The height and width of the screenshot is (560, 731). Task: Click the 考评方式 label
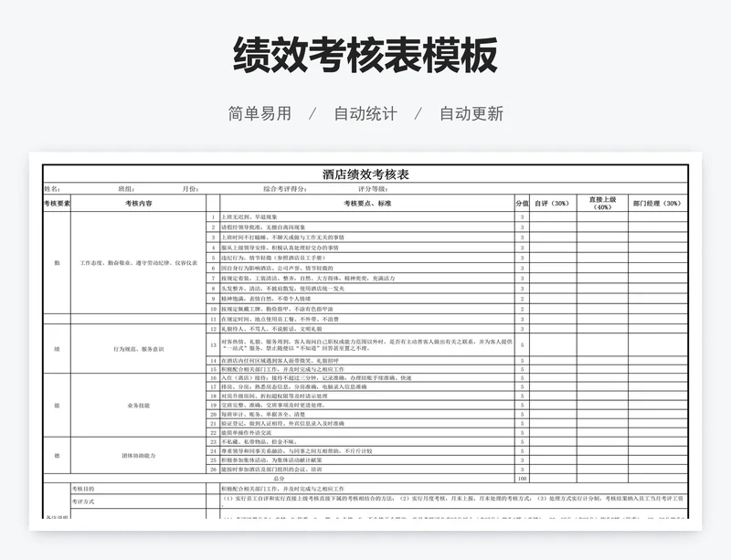click(83, 502)
